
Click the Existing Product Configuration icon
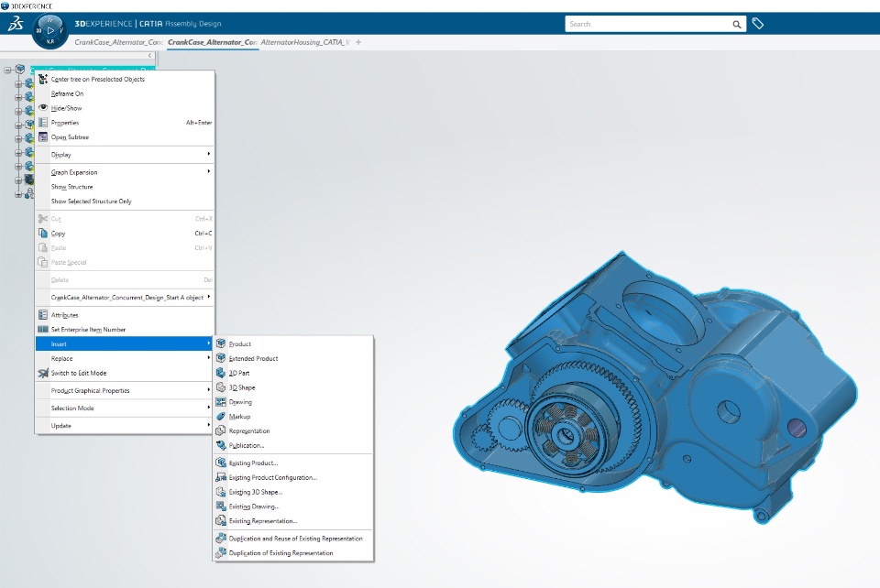(221, 477)
